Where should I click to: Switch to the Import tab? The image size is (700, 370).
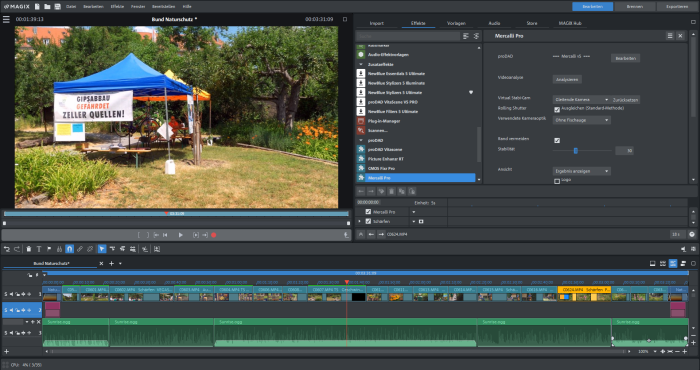[x=376, y=23]
